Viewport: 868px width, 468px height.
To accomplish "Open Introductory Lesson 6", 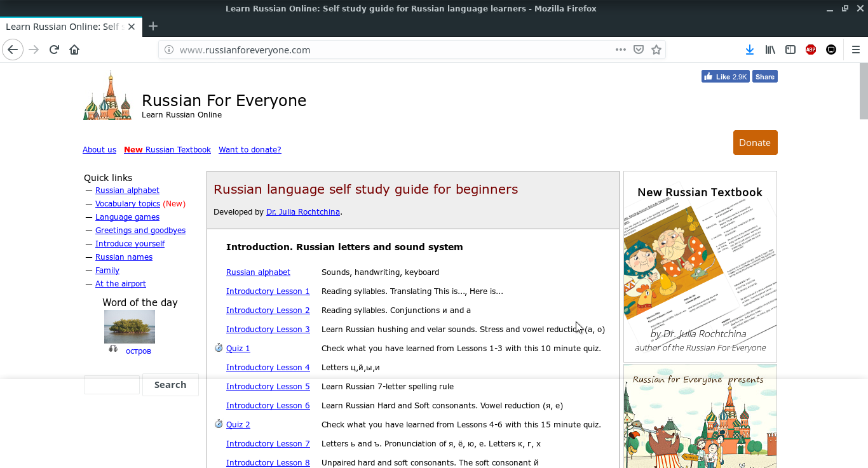I will [268, 406].
